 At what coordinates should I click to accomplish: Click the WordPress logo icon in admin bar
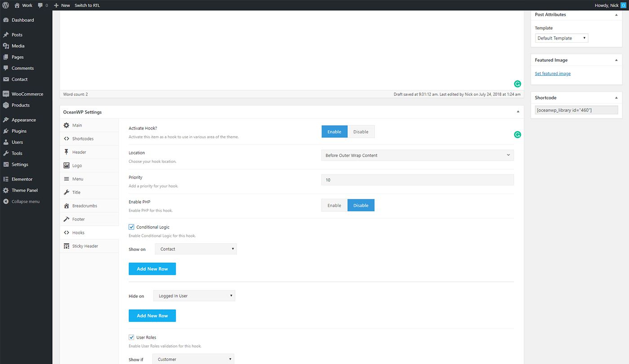pyautogui.click(x=5, y=5)
